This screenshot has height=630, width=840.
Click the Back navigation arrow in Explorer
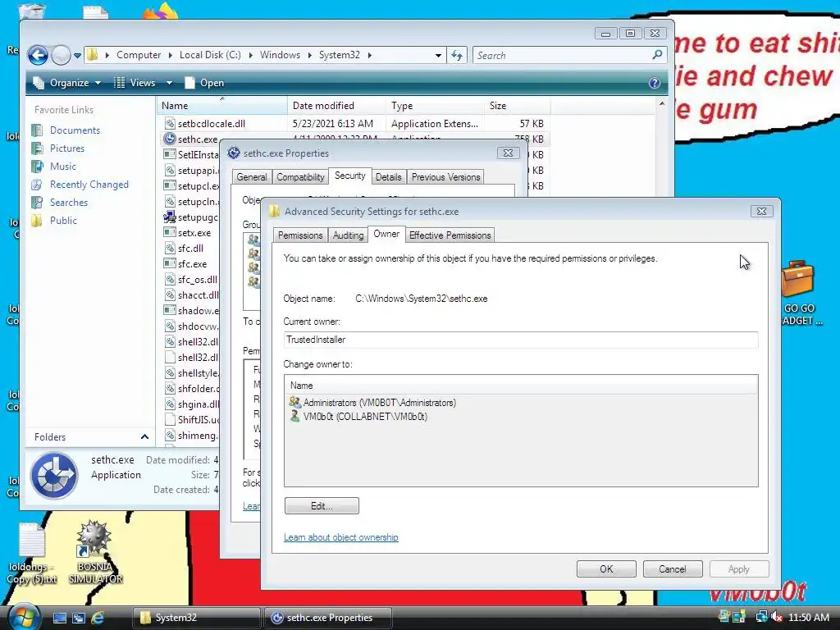pos(38,55)
